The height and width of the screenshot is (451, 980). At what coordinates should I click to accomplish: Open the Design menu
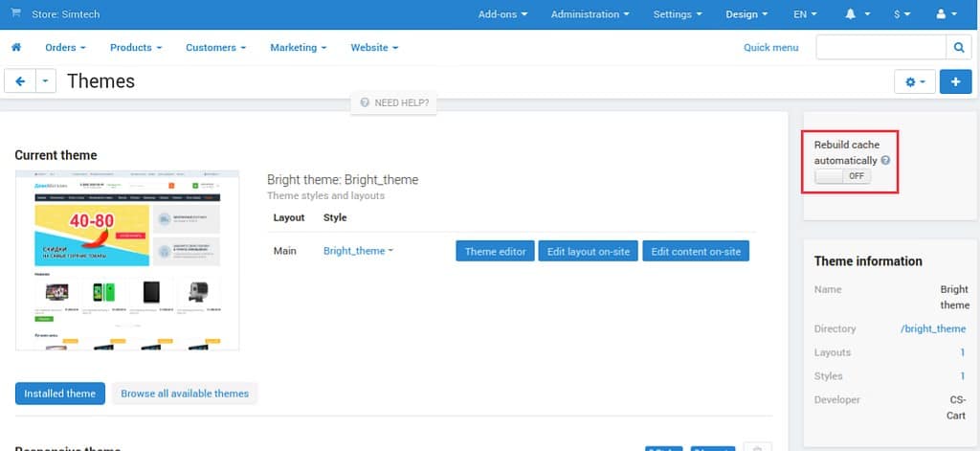coord(746,13)
